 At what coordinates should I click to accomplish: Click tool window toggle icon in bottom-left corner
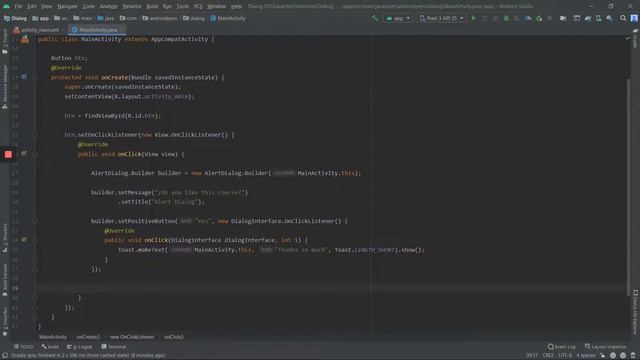pos(5,356)
